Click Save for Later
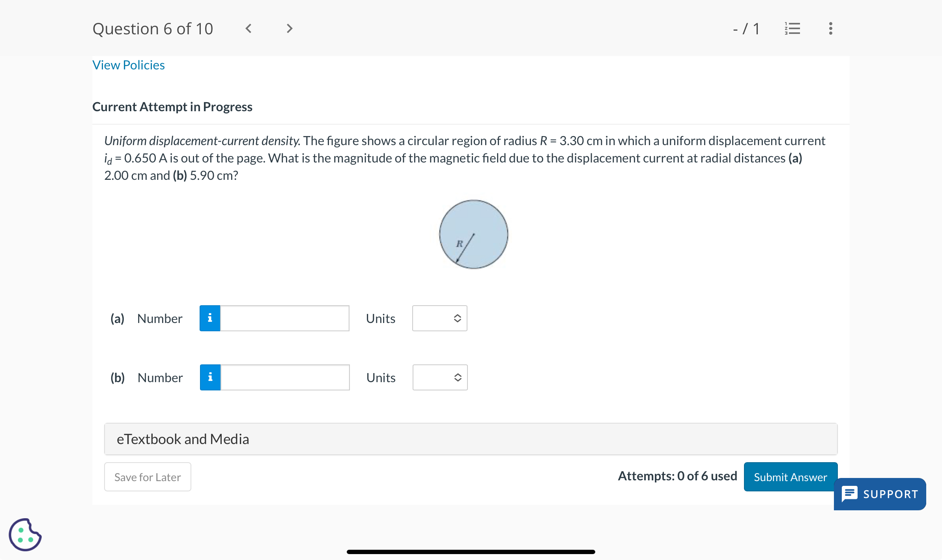 pyautogui.click(x=147, y=477)
